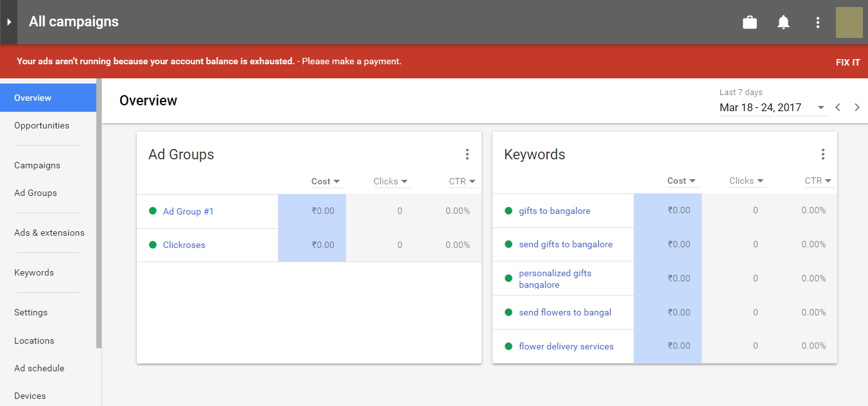The height and width of the screenshot is (406, 868).
Task: Open the Clicks dropdown in Keywords card
Action: coord(747,181)
